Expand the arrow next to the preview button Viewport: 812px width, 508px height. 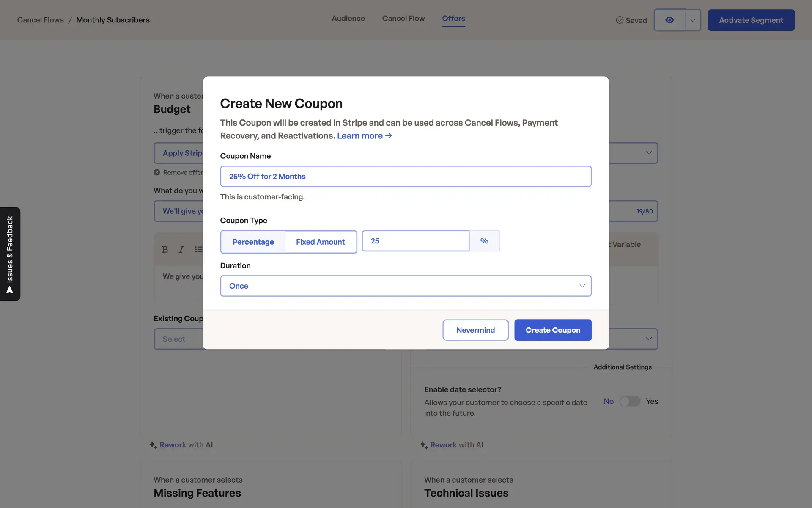(692, 20)
